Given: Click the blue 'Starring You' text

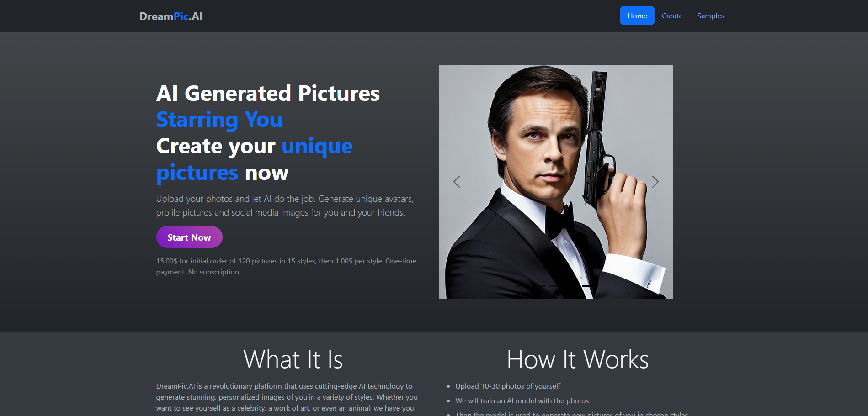Looking at the screenshot, I should [x=219, y=120].
